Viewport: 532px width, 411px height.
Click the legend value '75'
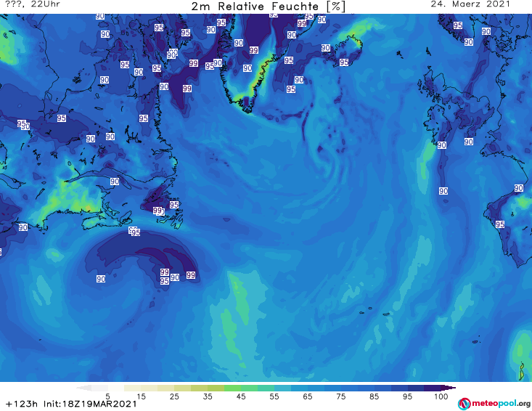pyautogui.click(x=341, y=396)
